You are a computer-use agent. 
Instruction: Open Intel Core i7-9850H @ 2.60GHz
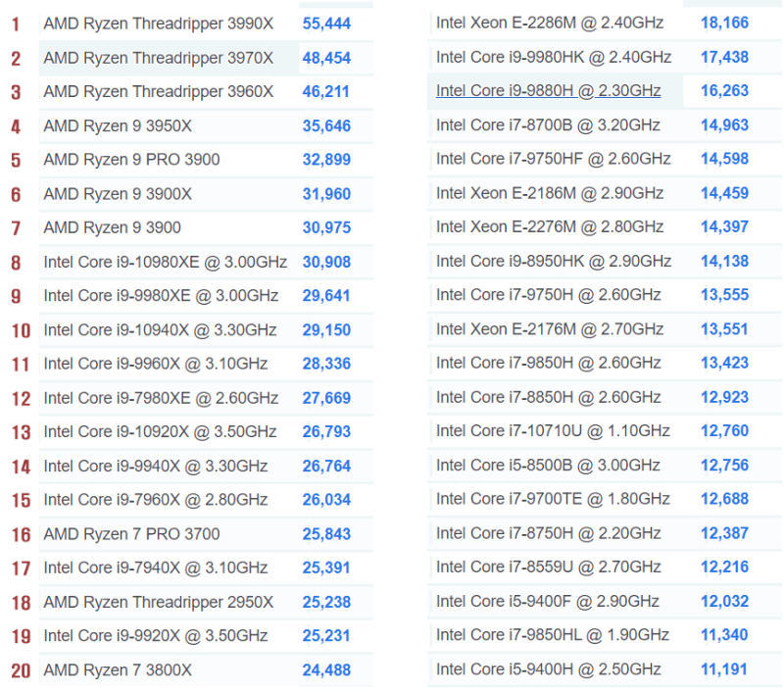549,363
